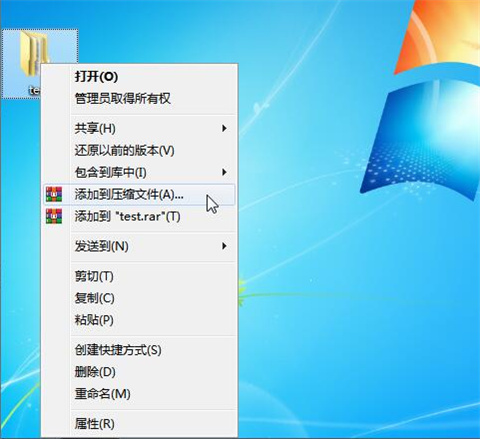Expand the 发送到(N) submenu arrow

224,246
